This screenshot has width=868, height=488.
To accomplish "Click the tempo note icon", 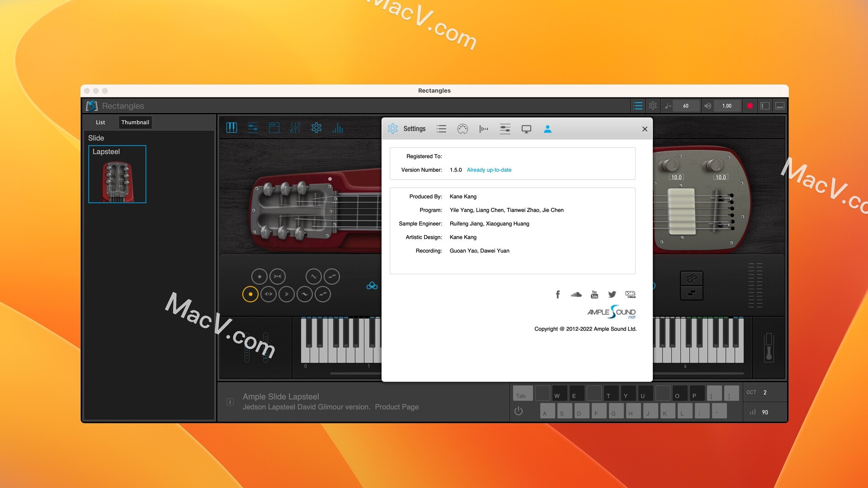I will coord(668,106).
